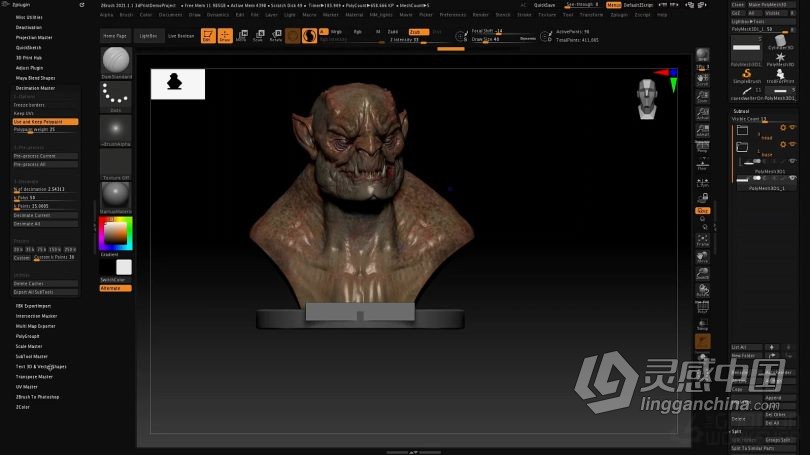
Task: Collapse the Decimation Master section
Action: (35, 88)
